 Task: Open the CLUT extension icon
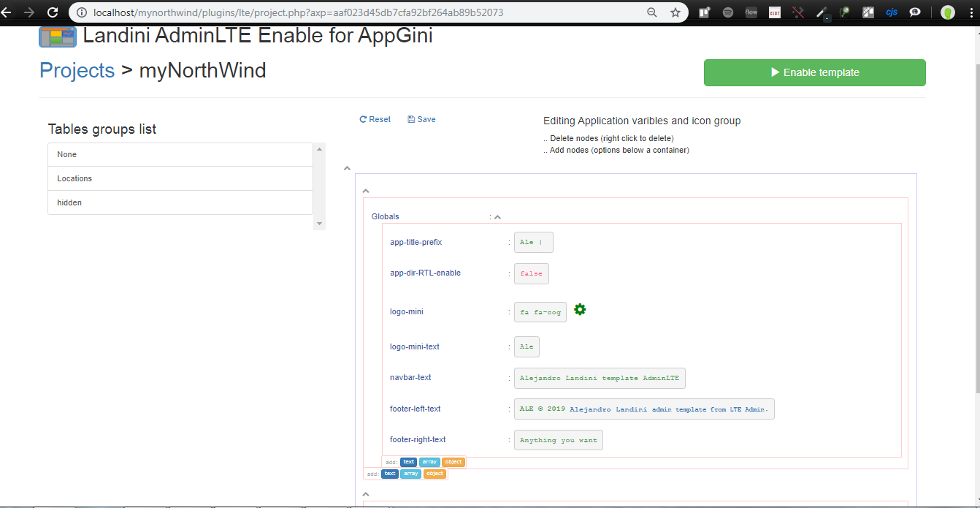775,12
